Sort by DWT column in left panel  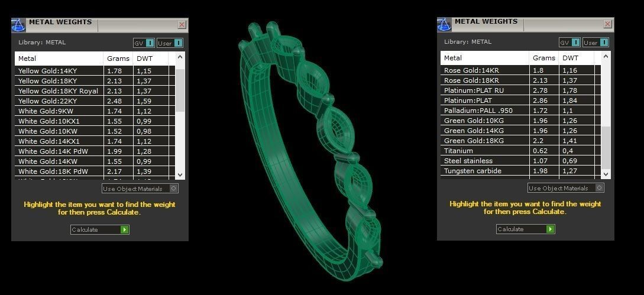point(151,59)
